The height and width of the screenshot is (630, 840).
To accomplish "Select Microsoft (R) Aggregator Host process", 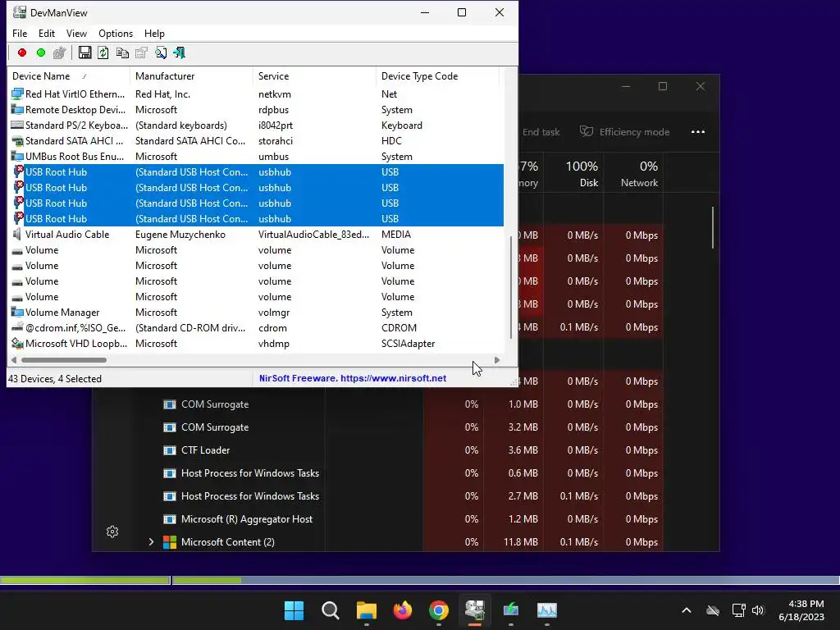I will click(x=247, y=519).
